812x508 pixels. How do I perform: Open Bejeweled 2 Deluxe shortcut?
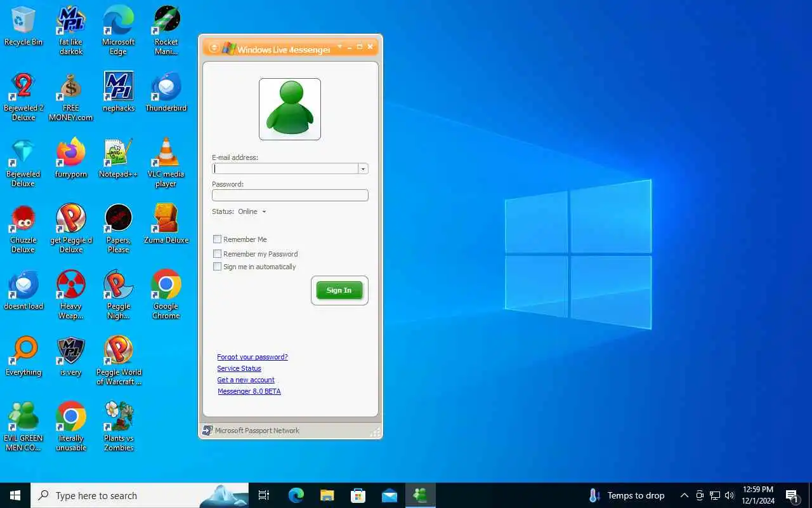tap(23, 97)
